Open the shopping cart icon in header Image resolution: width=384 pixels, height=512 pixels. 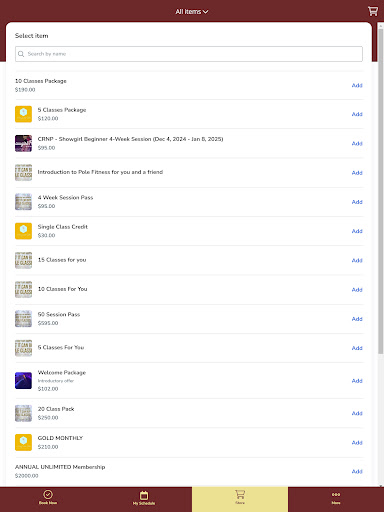[373, 11]
